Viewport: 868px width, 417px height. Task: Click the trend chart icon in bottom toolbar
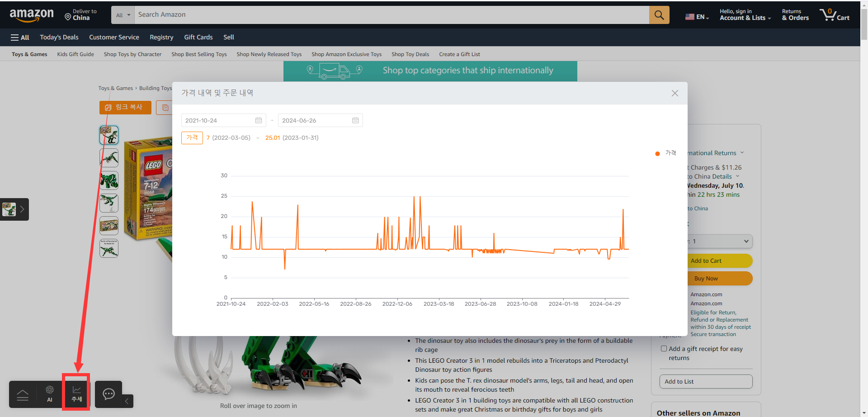[x=76, y=394]
